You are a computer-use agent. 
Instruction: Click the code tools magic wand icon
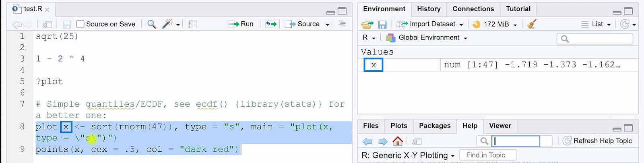tap(167, 24)
